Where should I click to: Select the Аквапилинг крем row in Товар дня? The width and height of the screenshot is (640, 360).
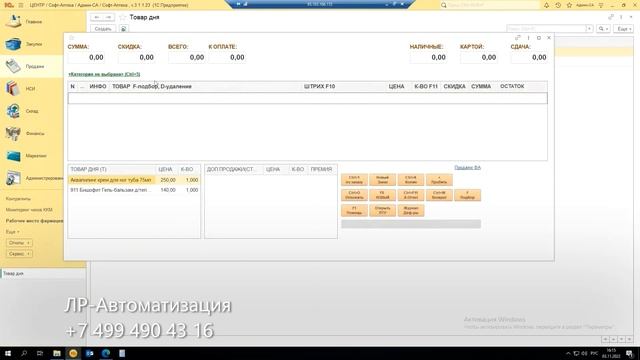133,180
